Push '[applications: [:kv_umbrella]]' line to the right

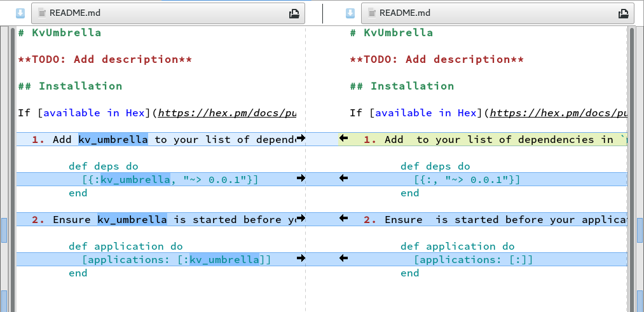point(301,258)
